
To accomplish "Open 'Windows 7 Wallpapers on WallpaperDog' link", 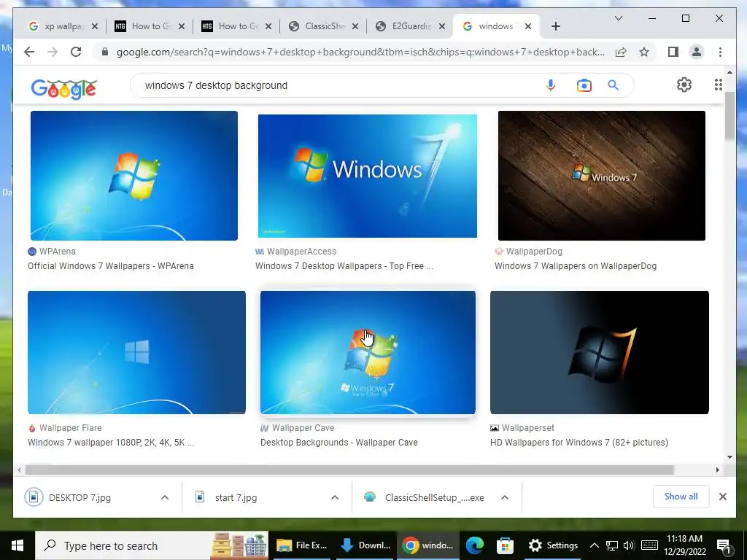I will pyautogui.click(x=576, y=266).
